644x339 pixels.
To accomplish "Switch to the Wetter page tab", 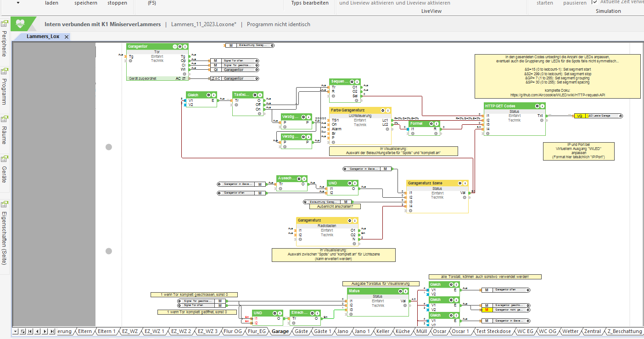I will [570, 331].
